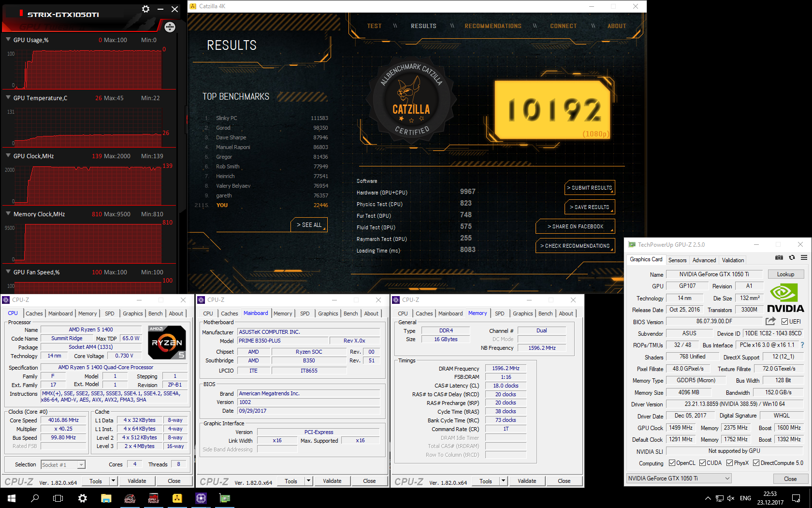812x508 pixels.
Task: Click the round monitor toggle icon in GPU Tweak
Action: click(x=170, y=27)
